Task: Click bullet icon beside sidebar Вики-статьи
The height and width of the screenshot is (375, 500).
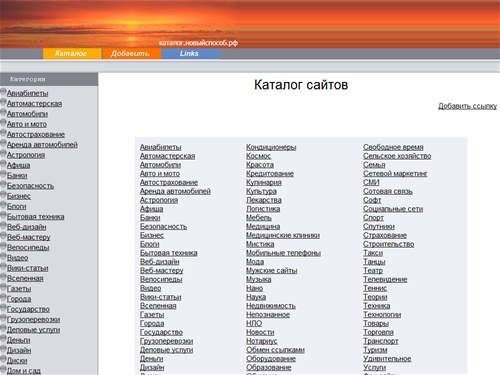Action: pos(3,267)
